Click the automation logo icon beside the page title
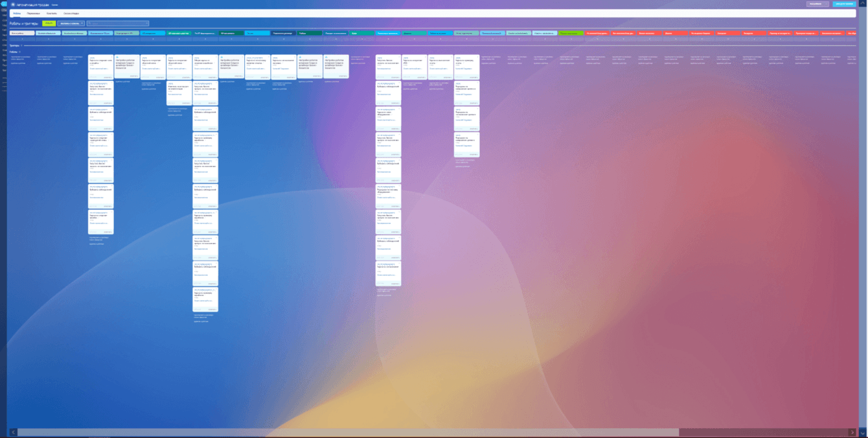Screen dimensions: 868x438 point(12,5)
